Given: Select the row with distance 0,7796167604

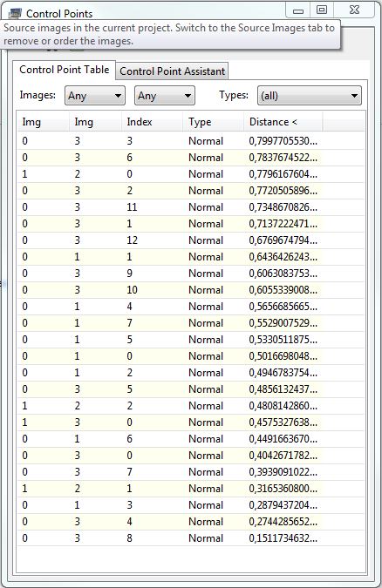Looking at the screenshot, I should pos(190,174).
